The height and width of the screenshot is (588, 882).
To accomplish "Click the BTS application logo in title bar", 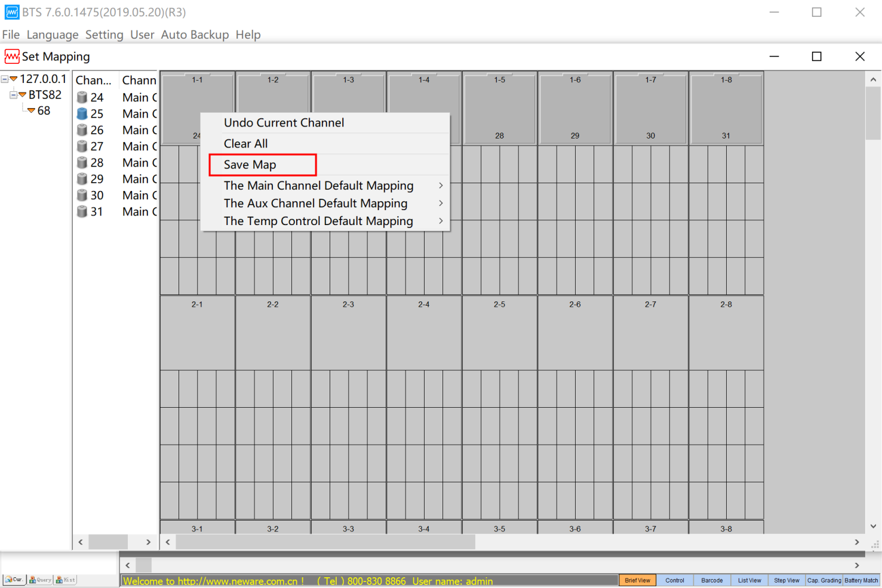I will [12, 12].
